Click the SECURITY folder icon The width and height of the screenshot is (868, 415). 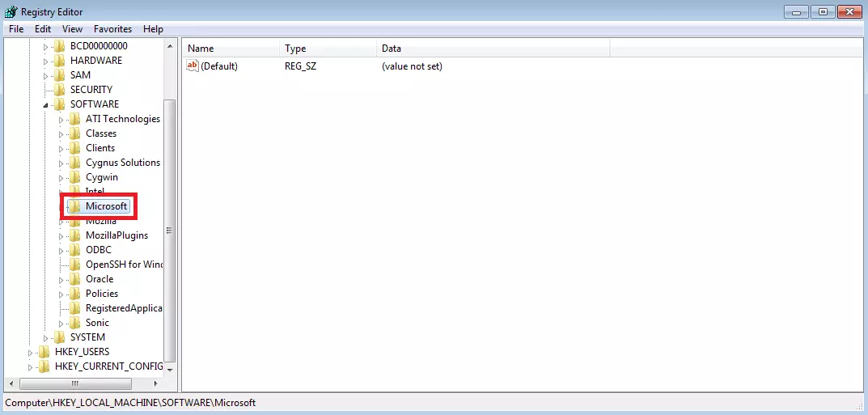tap(60, 90)
